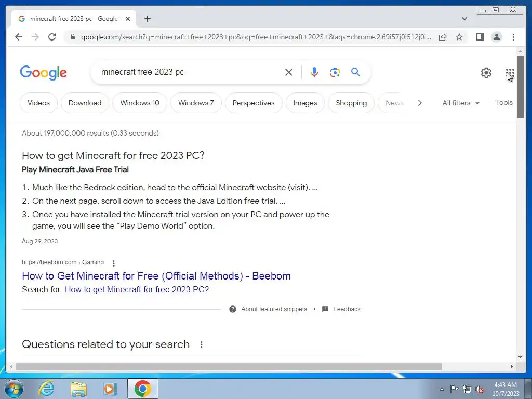Open the tab search chevron
Screen dimensions: 532x399
tap(464, 19)
